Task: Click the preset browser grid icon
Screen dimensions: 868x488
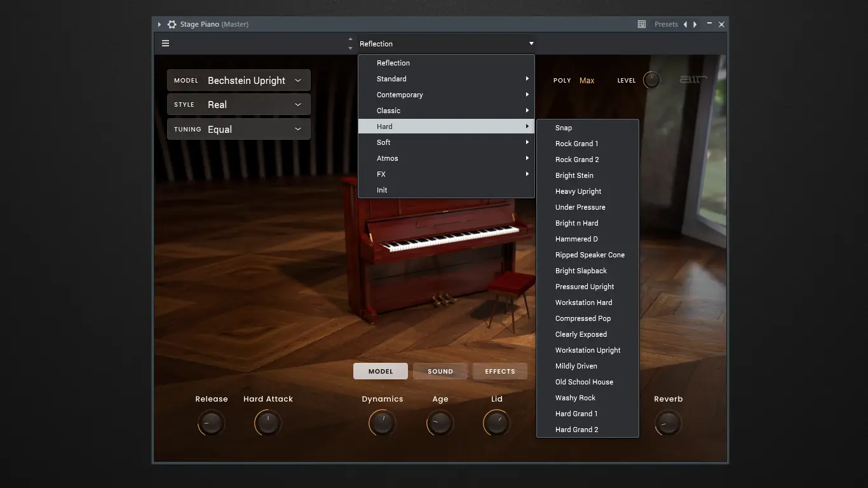Action: 641,24
